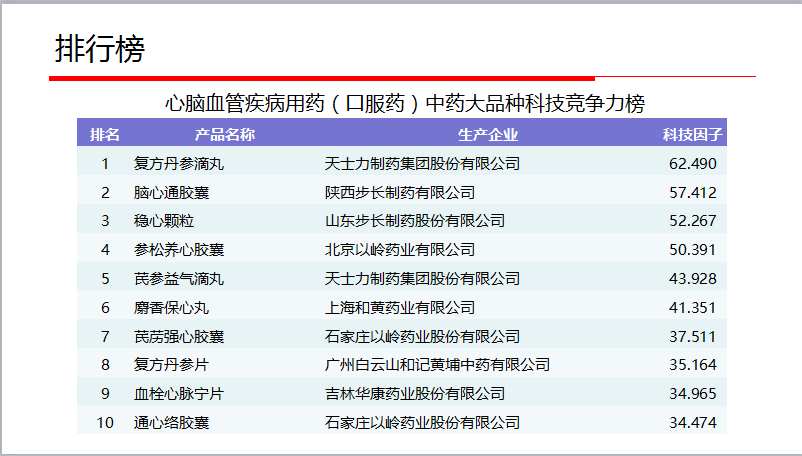The width and height of the screenshot is (802, 456).
Task: Click rank number 5 cell
Action: [x=105, y=279]
